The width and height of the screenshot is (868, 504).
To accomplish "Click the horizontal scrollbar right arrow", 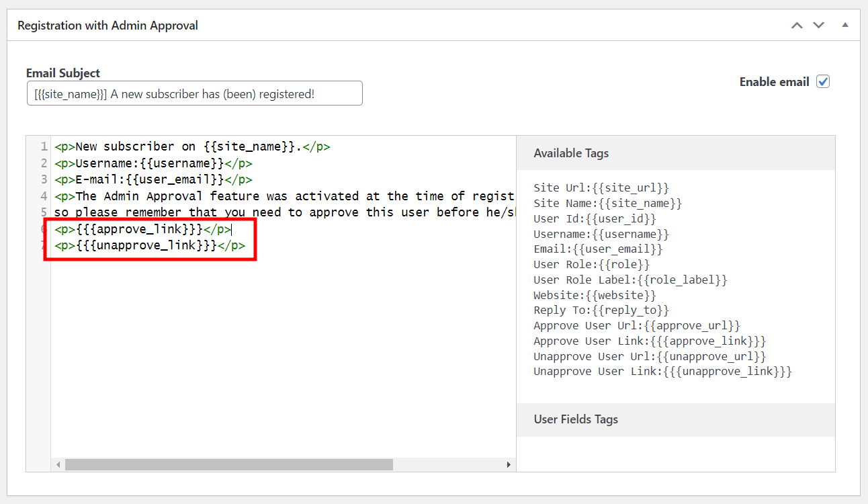I will coord(509,464).
